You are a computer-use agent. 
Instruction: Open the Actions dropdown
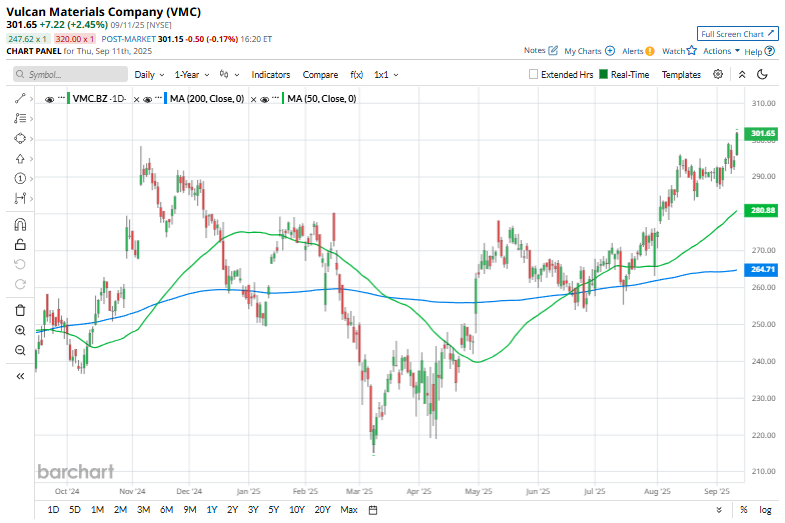click(x=721, y=51)
